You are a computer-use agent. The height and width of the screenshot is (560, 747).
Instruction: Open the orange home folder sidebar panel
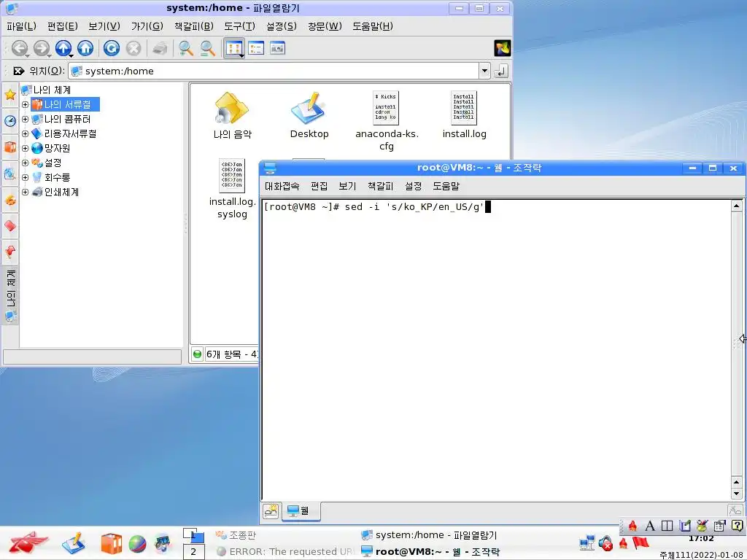point(10,147)
